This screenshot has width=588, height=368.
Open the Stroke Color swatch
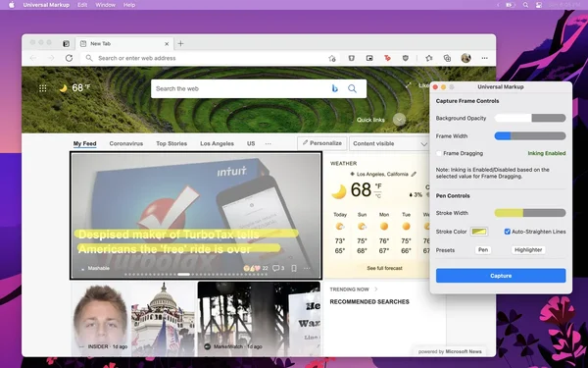click(x=479, y=232)
